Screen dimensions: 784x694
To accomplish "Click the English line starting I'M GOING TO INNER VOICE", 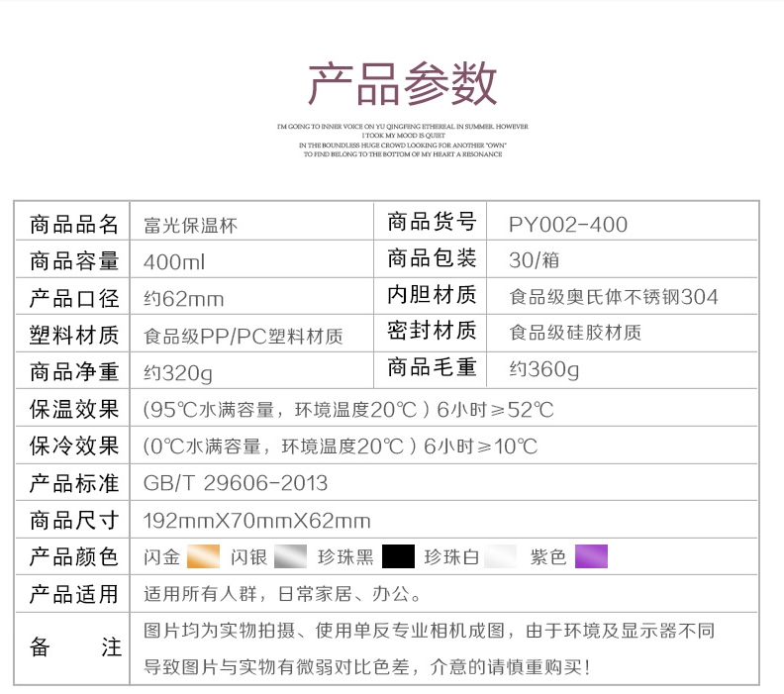I will click(x=403, y=127).
